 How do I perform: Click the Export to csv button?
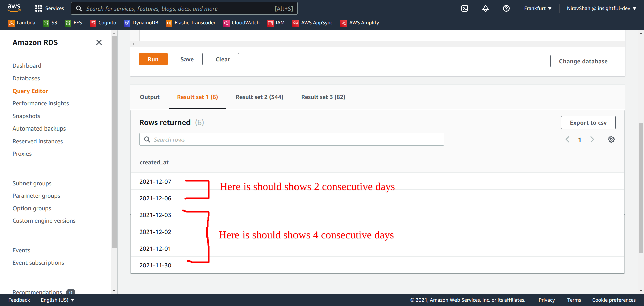[588, 123]
